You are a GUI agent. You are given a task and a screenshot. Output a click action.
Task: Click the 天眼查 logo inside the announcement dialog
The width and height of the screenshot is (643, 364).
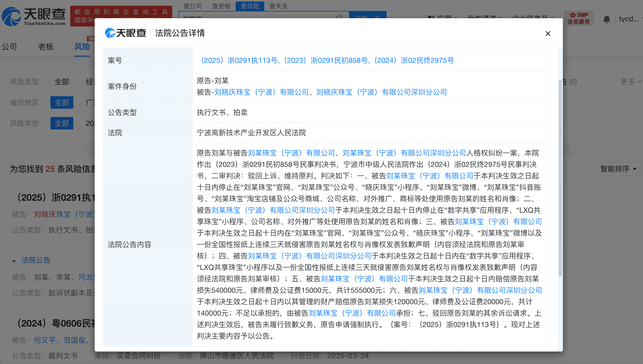click(126, 33)
